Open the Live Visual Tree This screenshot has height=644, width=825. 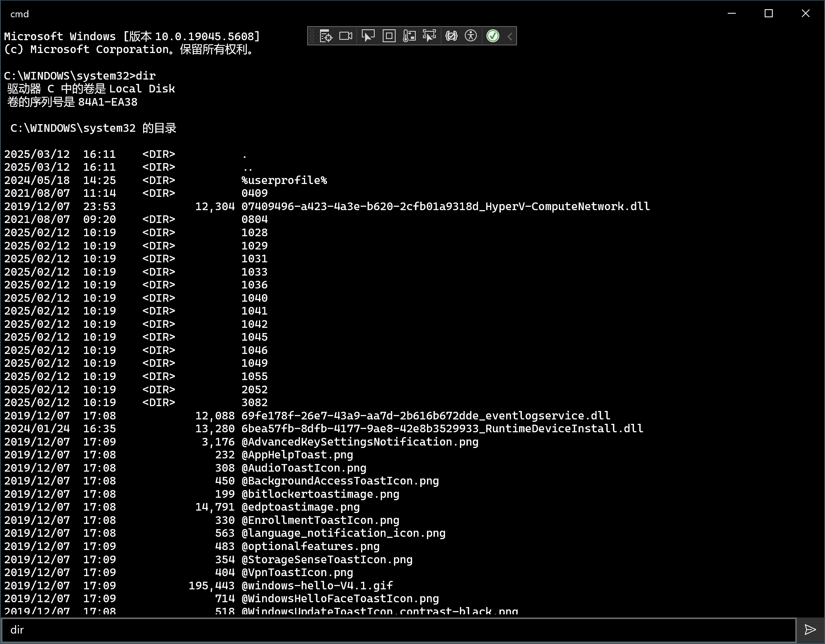pos(326,36)
